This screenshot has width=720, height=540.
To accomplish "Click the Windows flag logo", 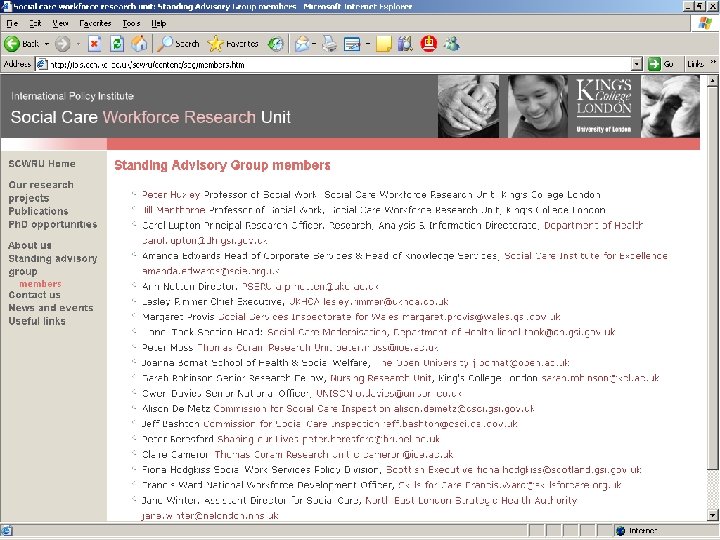I will 705,23.
